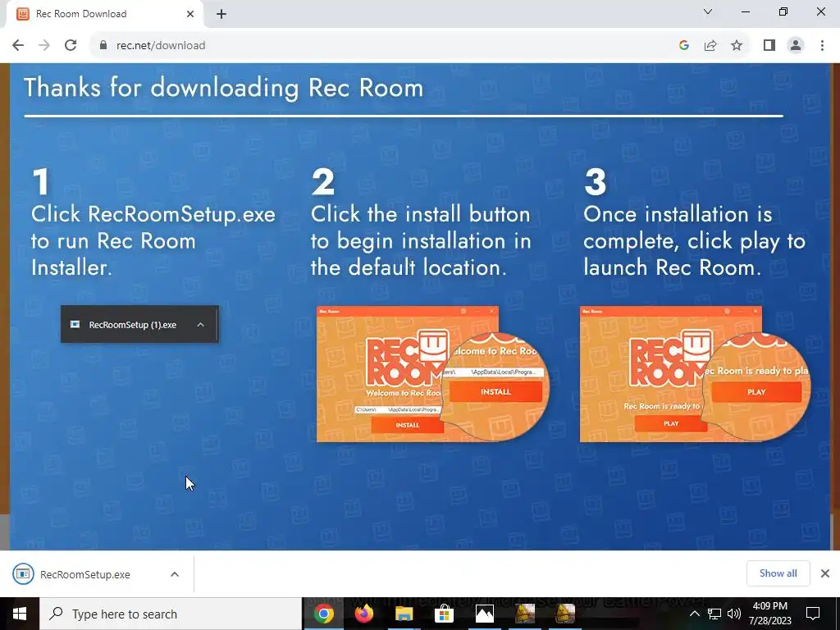This screenshot has width=840, height=630.
Task: Open Microsoft Store from the taskbar
Action: (x=444, y=614)
